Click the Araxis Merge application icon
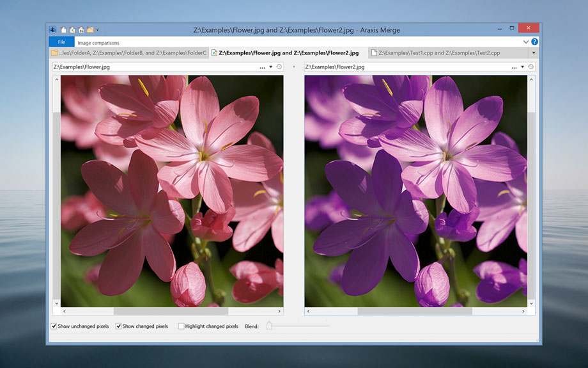The width and height of the screenshot is (588, 368). (x=53, y=29)
